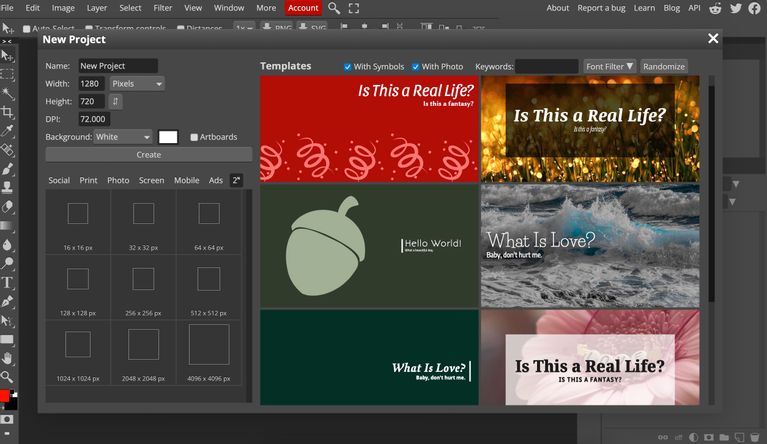This screenshot has width=767, height=444.
Task: Open the Font Filter dropdown
Action: [x=609, y=66]
